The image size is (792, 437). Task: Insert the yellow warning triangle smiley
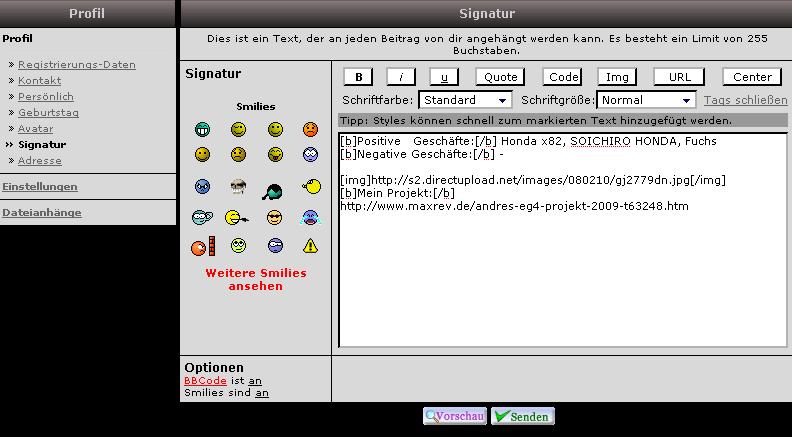310,246
